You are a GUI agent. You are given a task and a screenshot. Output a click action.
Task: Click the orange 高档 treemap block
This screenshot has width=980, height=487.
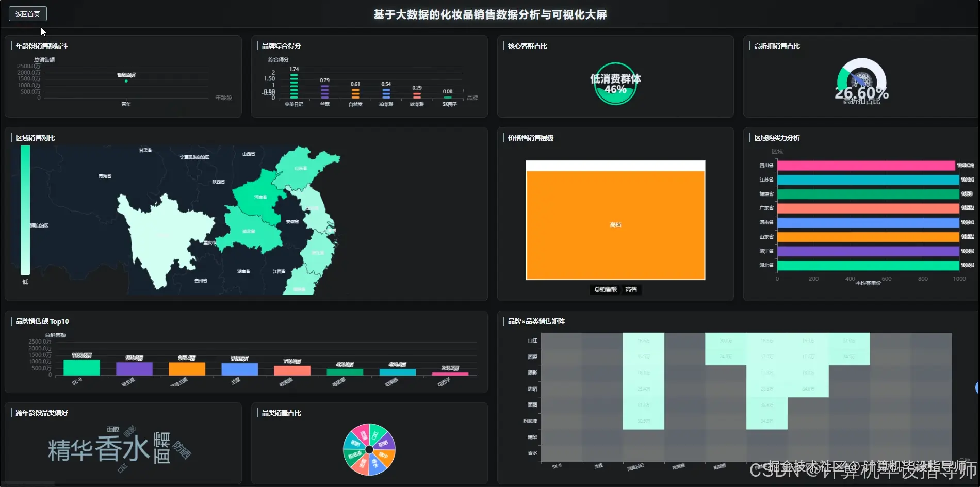tap(615, 225)
